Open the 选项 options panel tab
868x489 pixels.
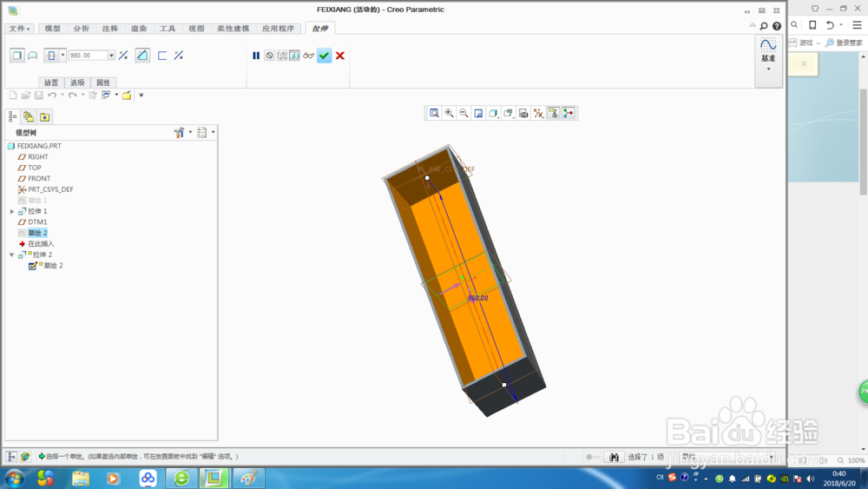tap(77, 83)
